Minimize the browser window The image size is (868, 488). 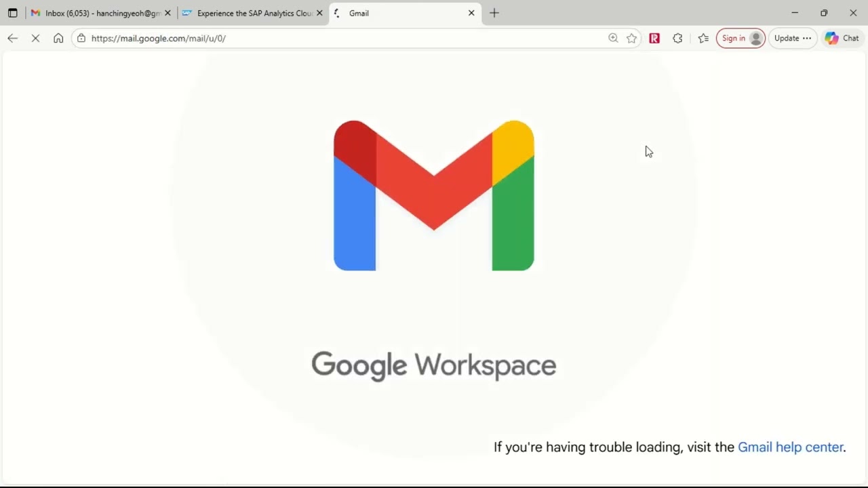click(795, 13)
